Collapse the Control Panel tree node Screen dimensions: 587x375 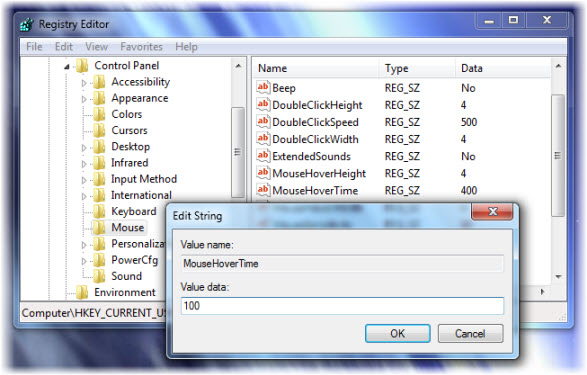[67, 67]
